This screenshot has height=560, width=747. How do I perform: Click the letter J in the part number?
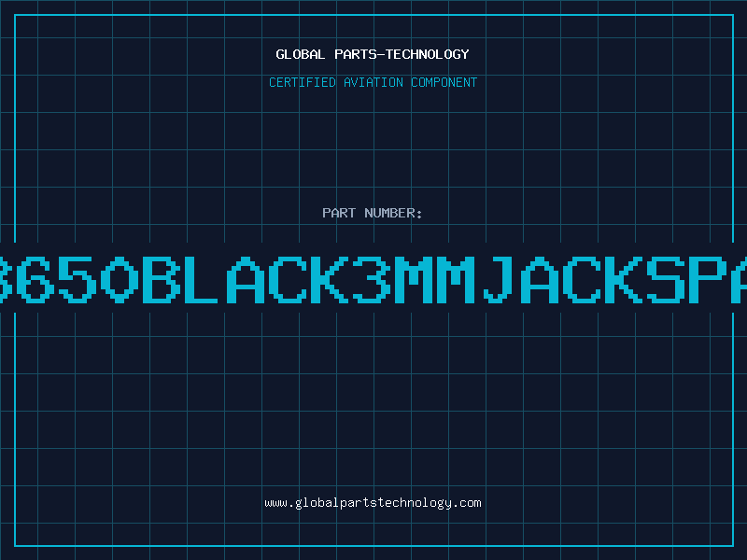[x=498, y=279]
